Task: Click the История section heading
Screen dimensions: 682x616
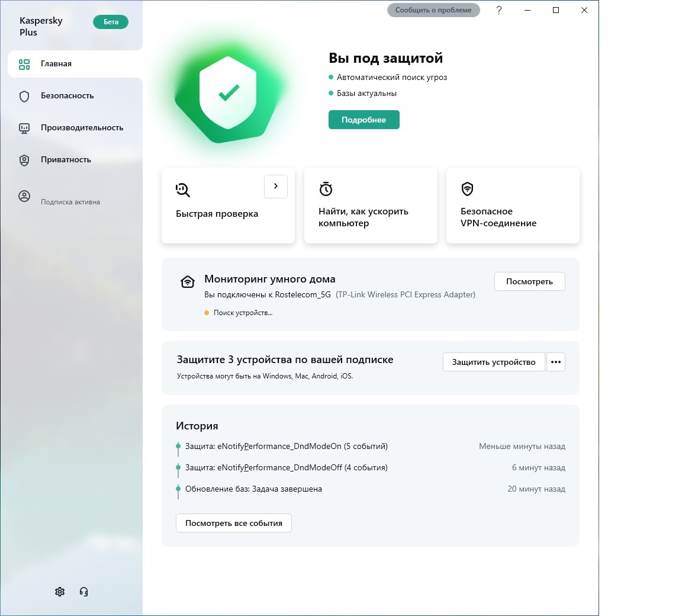Action: point(197,426)
